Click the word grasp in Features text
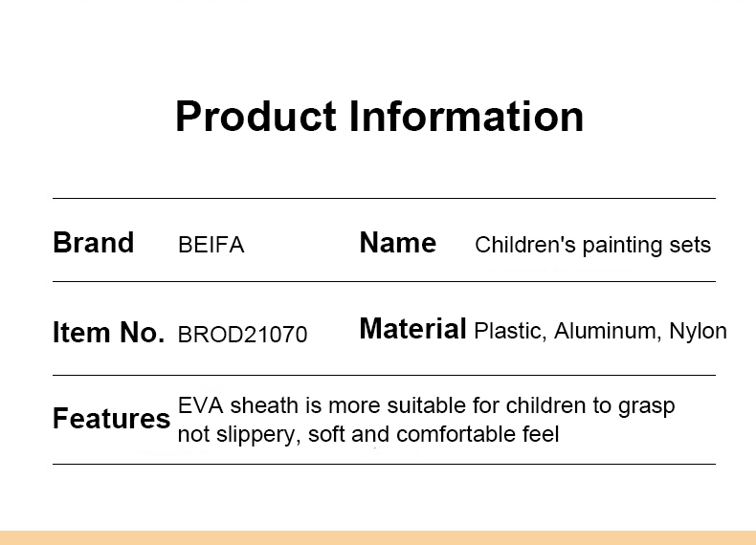Image resolution: width=756 pixels, height=545 pixels. click(x=647, y=407)
